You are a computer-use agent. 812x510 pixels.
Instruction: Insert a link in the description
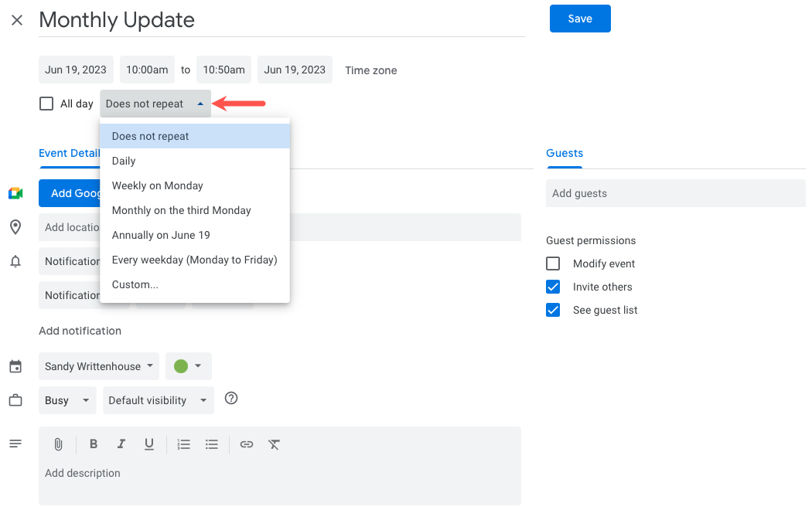coord(246,444)
